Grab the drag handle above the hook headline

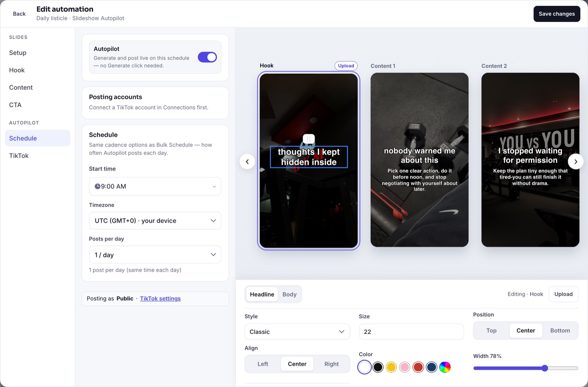(309, 139)
